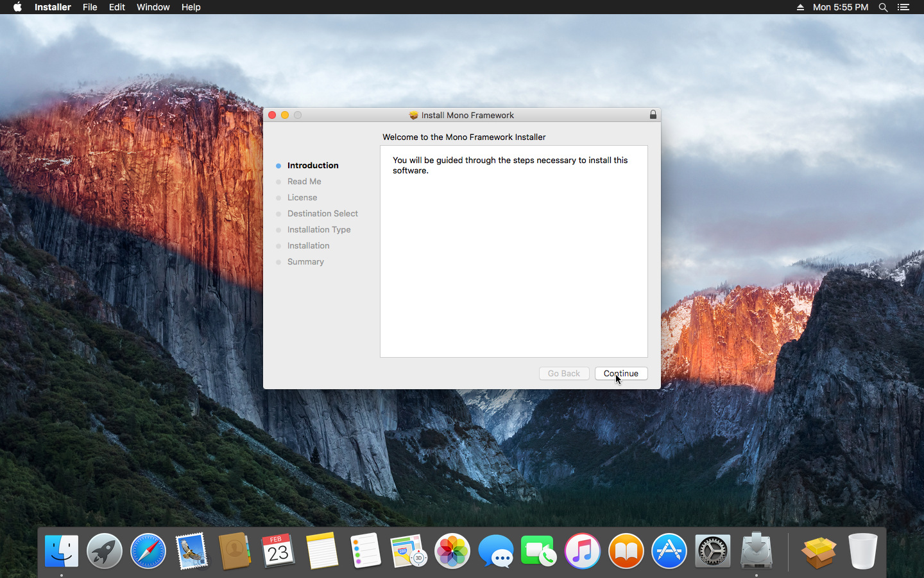Open the Photos app from the Dock
This screenshot has height=578, width=924.
tap(452, 552)
